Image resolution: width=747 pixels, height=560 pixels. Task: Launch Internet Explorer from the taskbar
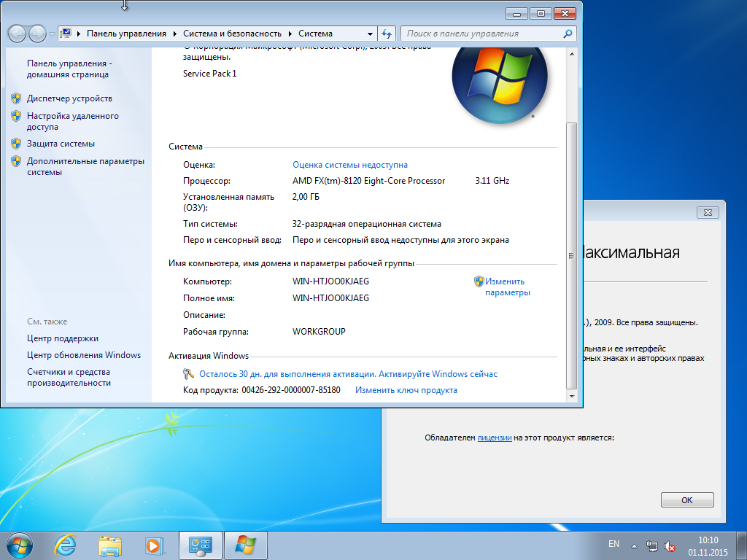click(65, 545)
